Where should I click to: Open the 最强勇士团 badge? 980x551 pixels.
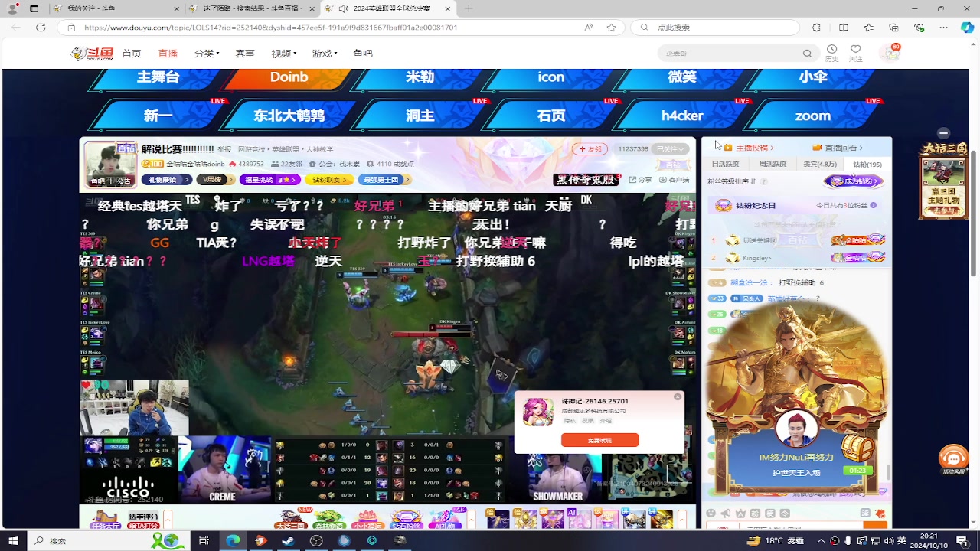(x=384, y=180)
